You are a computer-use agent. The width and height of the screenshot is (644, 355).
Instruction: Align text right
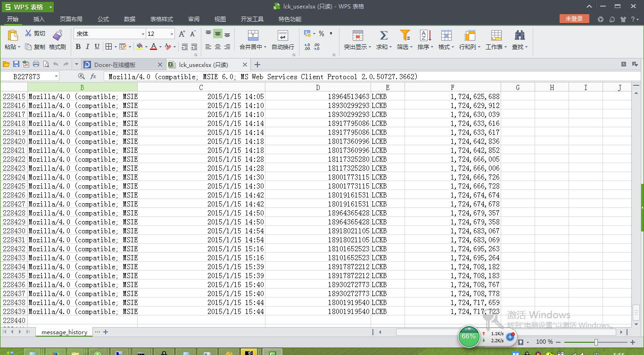[227, 47]
